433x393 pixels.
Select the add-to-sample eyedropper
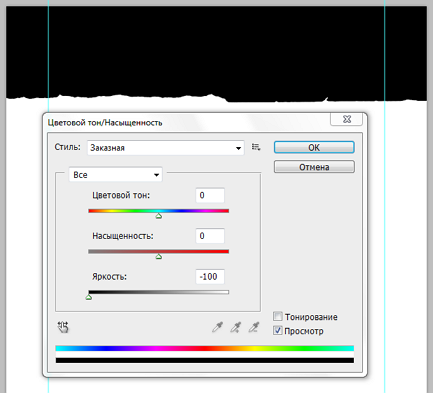click(236, 327)
